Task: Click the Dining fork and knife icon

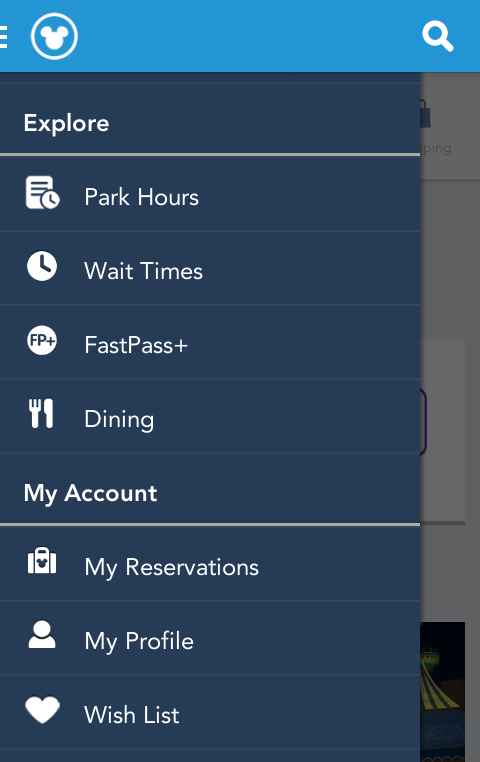Action: click(41, 414)
